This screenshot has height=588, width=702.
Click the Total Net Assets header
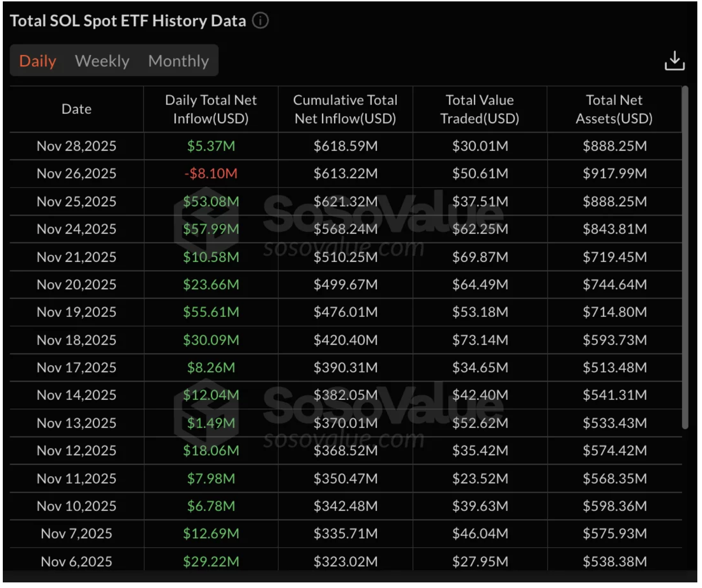coord(614,109)
